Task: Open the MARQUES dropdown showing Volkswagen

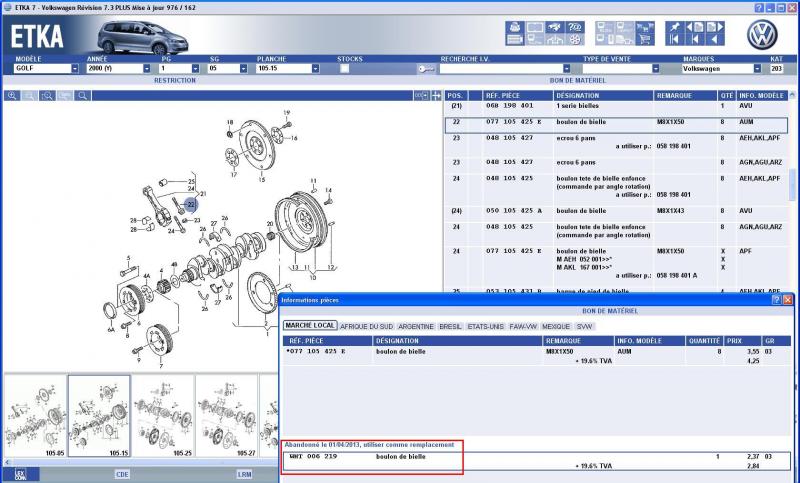Action: click(x=757, y=68)
